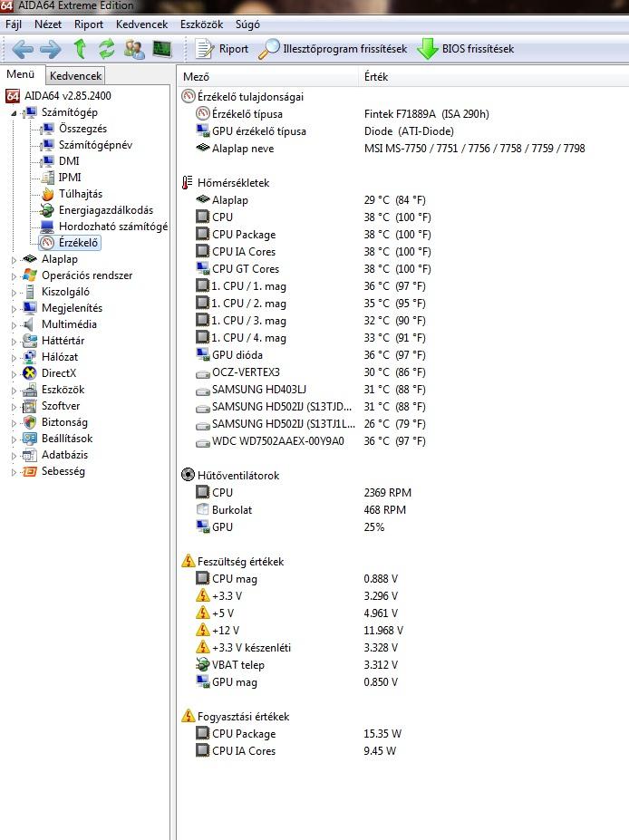The height and width of the screenshot is (840, 629).
Task: Select the Beállítások tree item
Action: click(67, 439)
